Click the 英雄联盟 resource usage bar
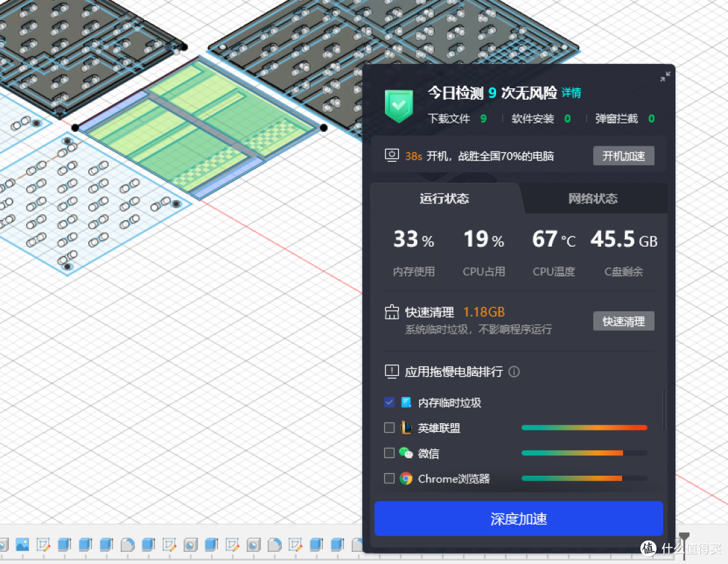 [x=584, y=427]
